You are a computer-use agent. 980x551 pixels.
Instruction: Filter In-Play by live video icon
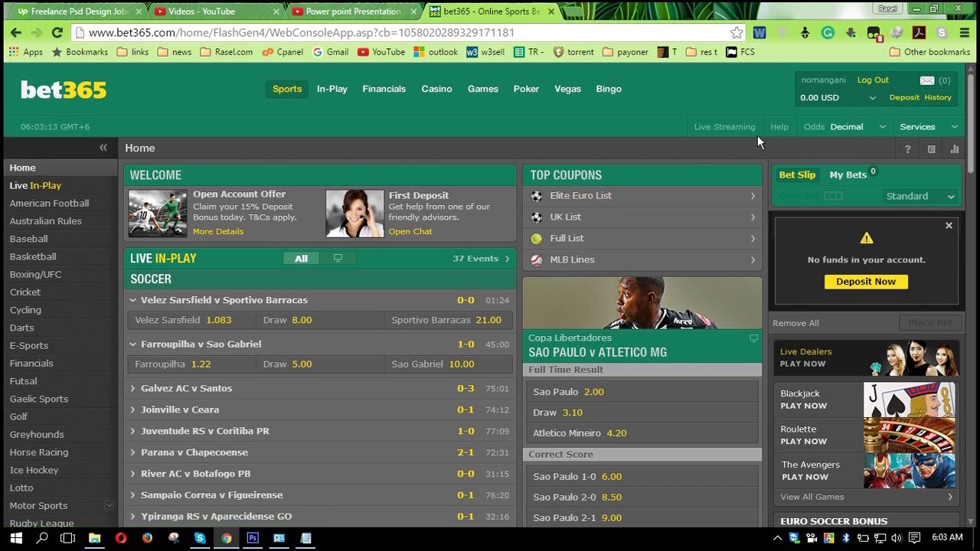[338, 259]
